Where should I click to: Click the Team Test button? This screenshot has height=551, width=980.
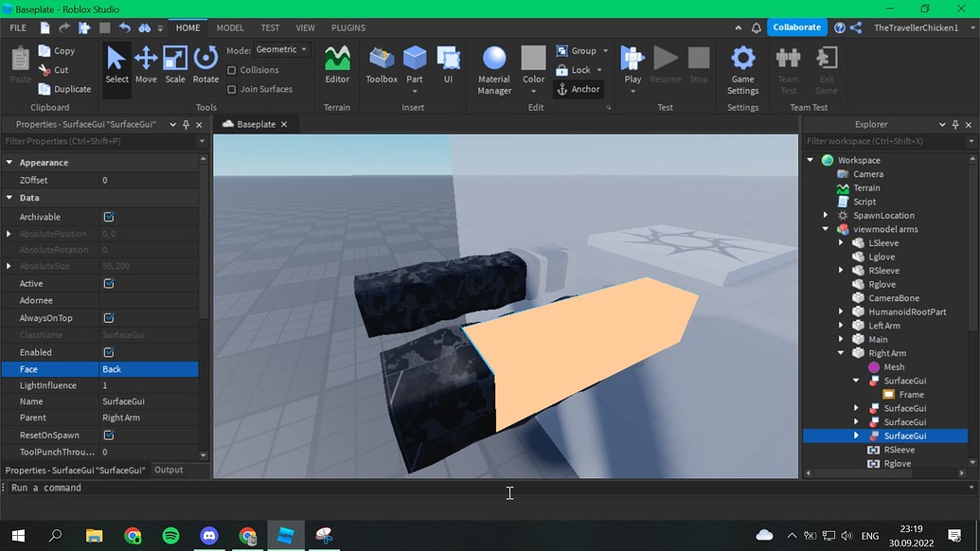click(x=788, y=69)
